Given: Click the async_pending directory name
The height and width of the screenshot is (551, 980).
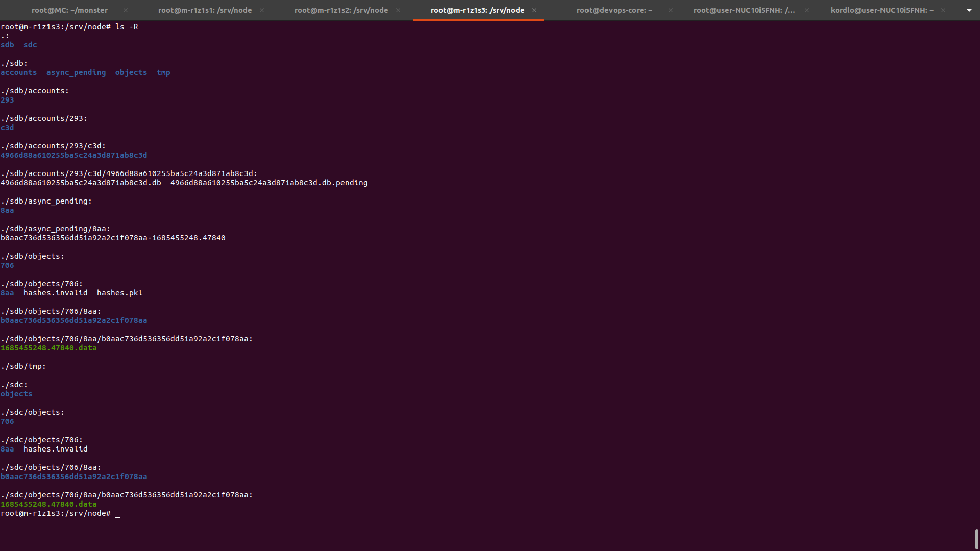Looking at the screenshot, I should click(76, 72).
